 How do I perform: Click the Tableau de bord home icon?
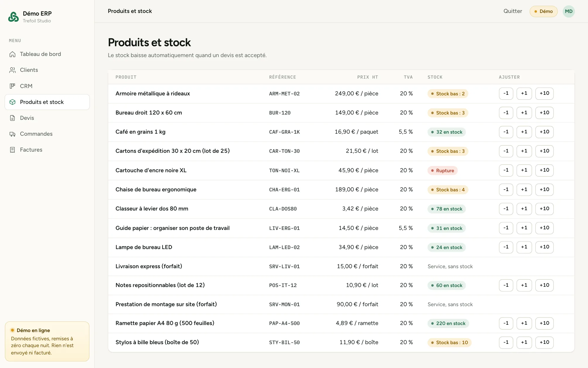tap(12, 54)
